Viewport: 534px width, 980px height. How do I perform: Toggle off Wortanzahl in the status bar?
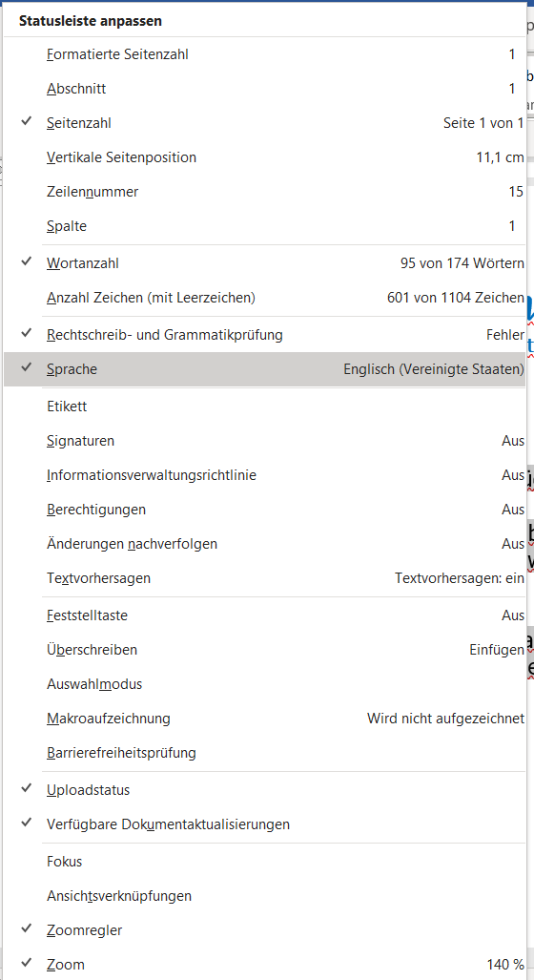pyautogui.click(x=264, y=263)
